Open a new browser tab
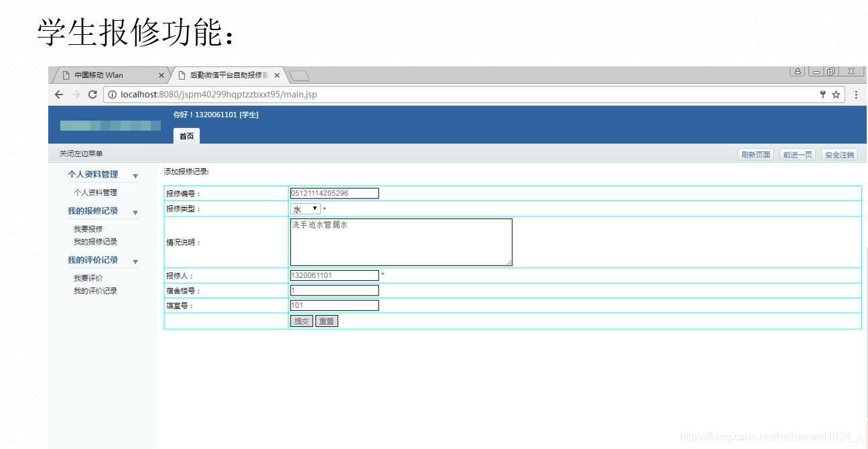868x449 pixels. click(298, 75)
